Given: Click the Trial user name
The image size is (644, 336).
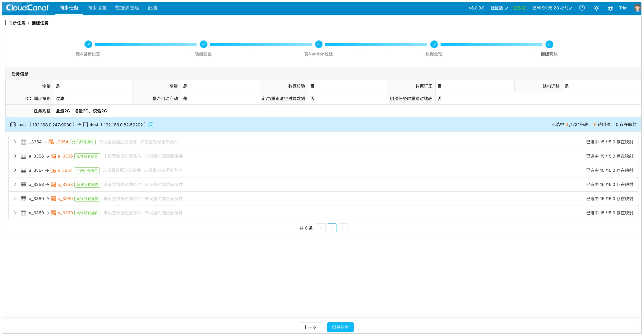Looking at the screenshot, I should (x=623, y=8).
